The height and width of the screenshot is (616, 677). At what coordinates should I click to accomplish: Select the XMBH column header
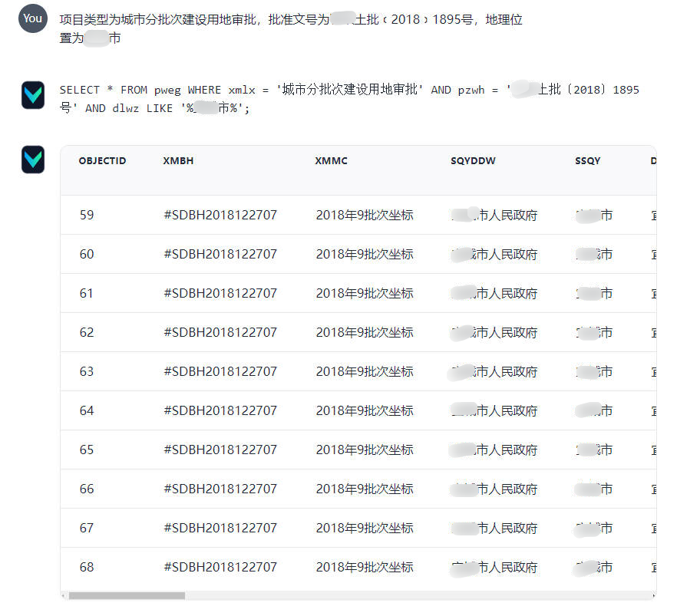(x=178, y=161)
